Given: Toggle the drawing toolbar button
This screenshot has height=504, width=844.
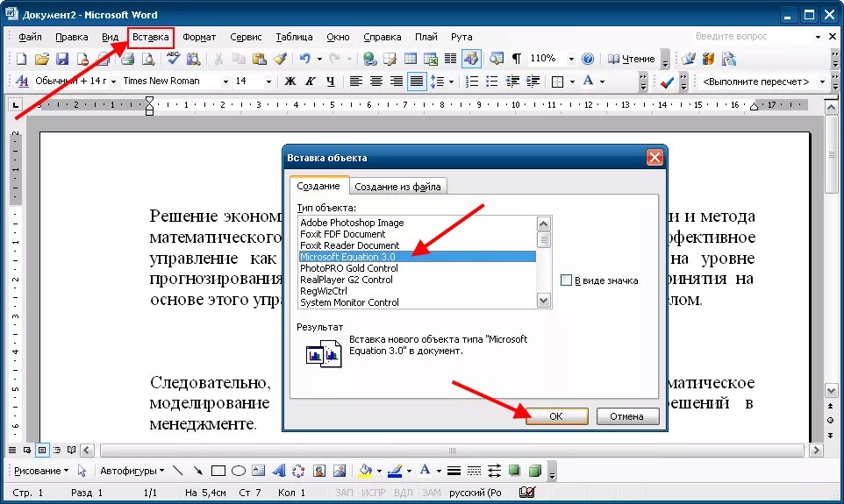Looking at the screenshot, I should [471, 59].
